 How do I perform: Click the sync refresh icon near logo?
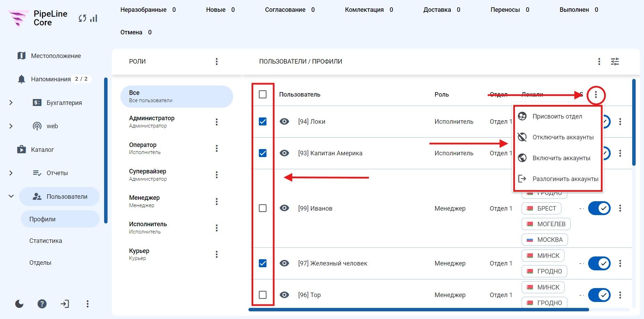[82, 18]
